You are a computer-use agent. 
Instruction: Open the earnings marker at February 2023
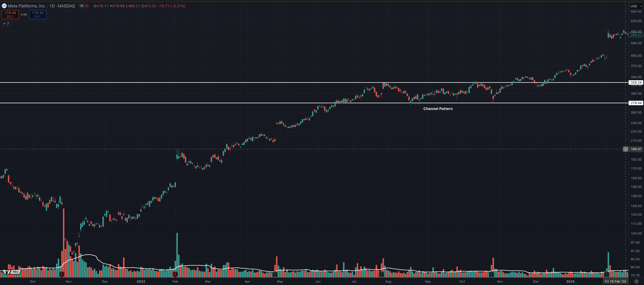[x=175, y=274]
